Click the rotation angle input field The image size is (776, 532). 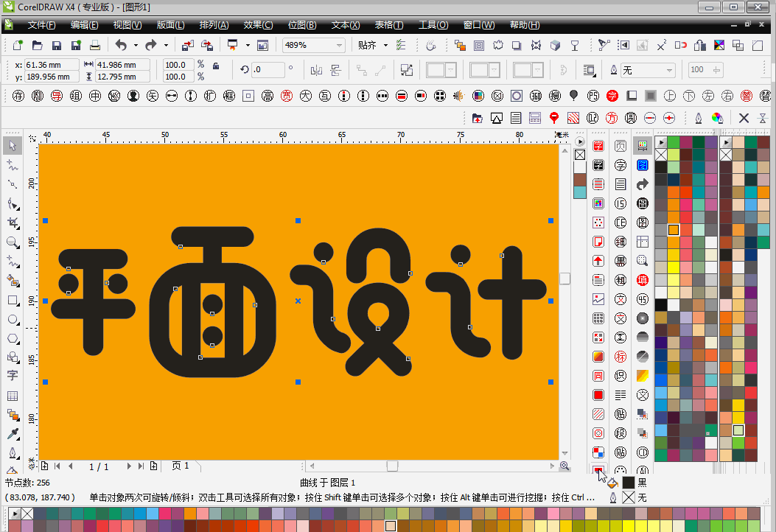click(268, 71)
